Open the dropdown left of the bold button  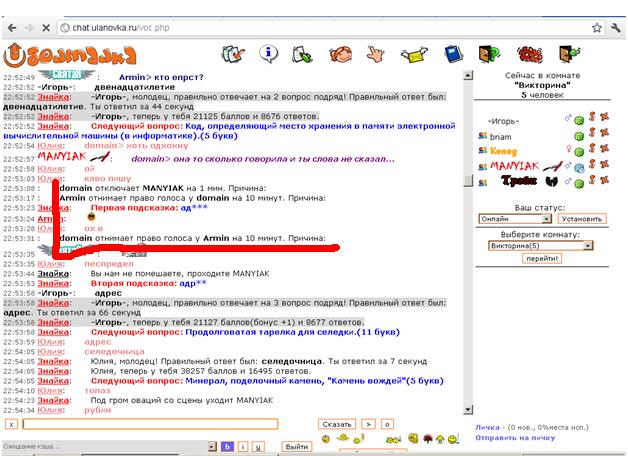coord(212,446)
